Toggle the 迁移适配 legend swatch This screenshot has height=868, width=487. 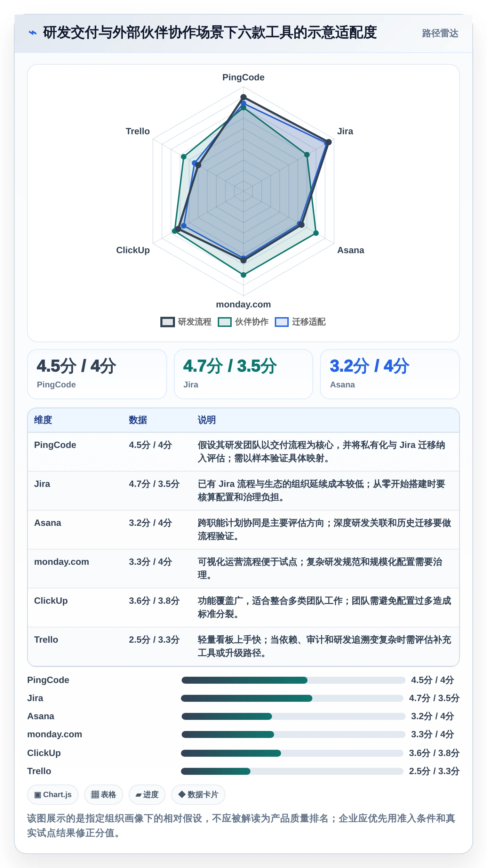coord(282,322)
